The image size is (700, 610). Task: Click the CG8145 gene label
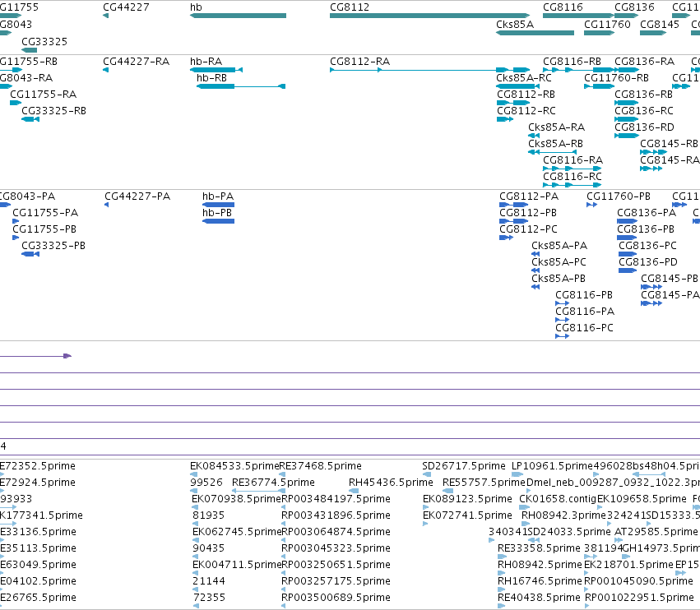[660, 24]
